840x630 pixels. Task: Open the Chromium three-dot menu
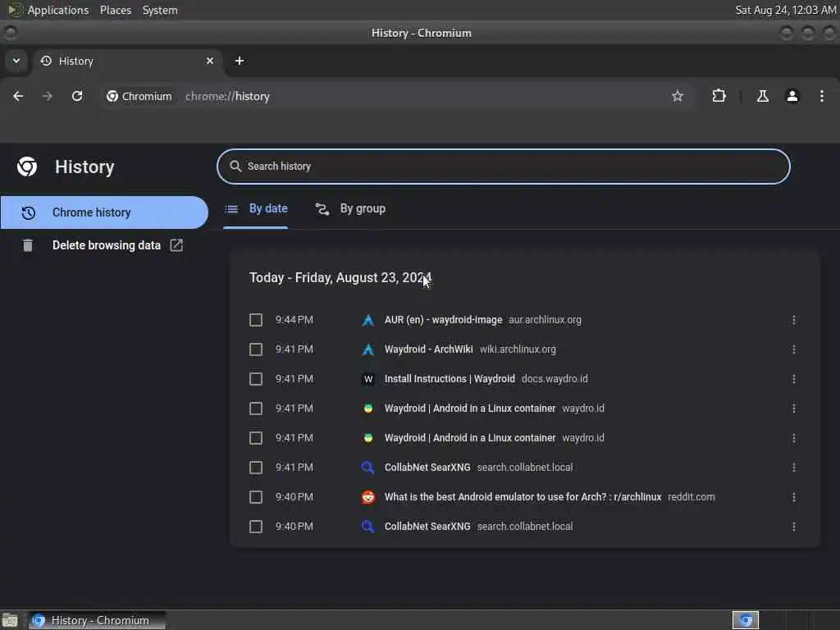point(822,96)
